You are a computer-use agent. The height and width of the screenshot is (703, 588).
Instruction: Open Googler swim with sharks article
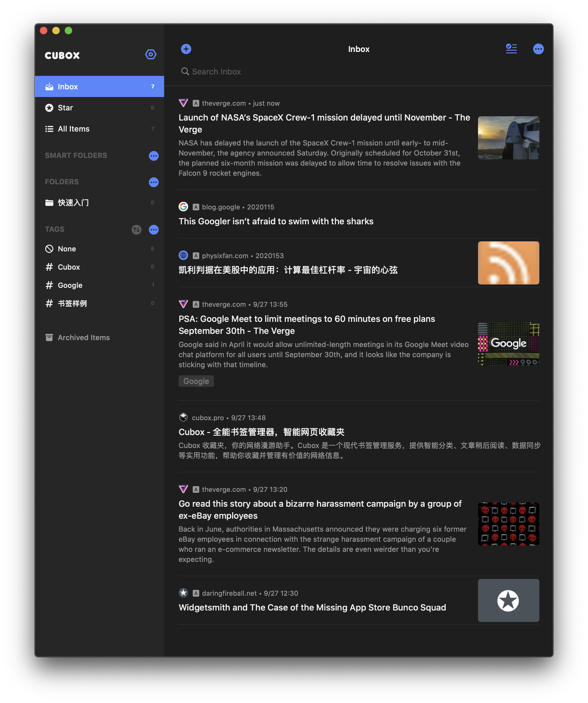276,221
